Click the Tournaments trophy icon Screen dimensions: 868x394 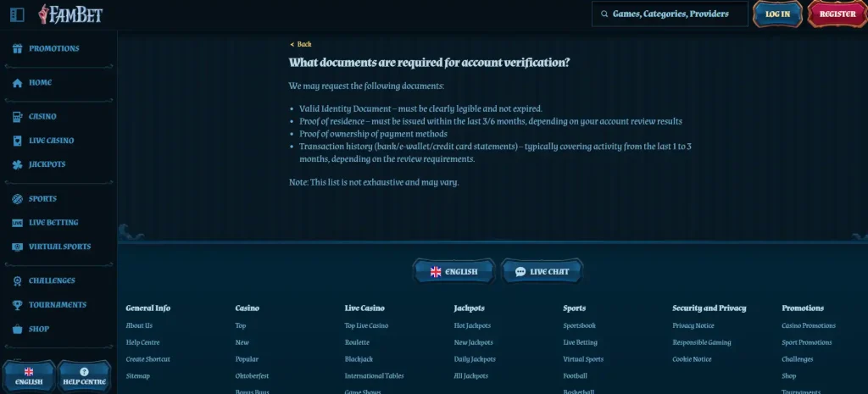pyautogui.click(x=17, y=305)
